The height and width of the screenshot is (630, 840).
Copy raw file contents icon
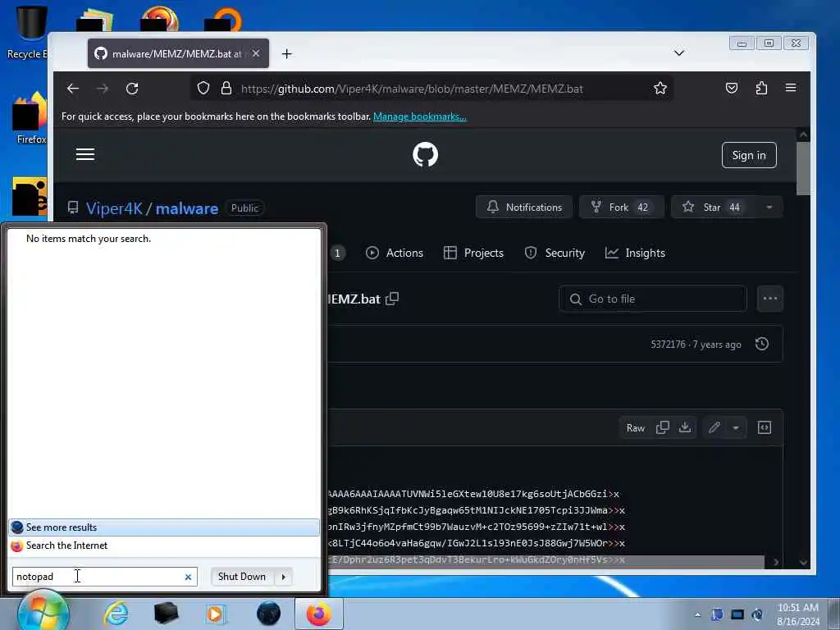tap(663, 427)
